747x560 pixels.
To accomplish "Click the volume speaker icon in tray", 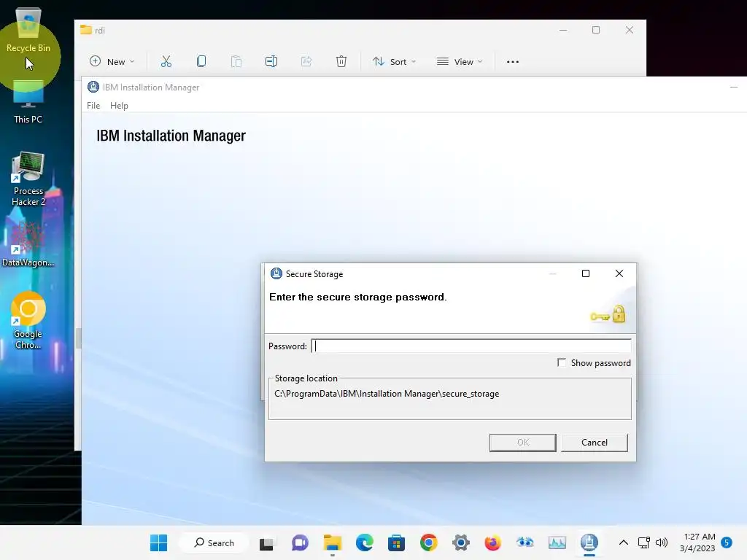I will click(x=661, y=542).
